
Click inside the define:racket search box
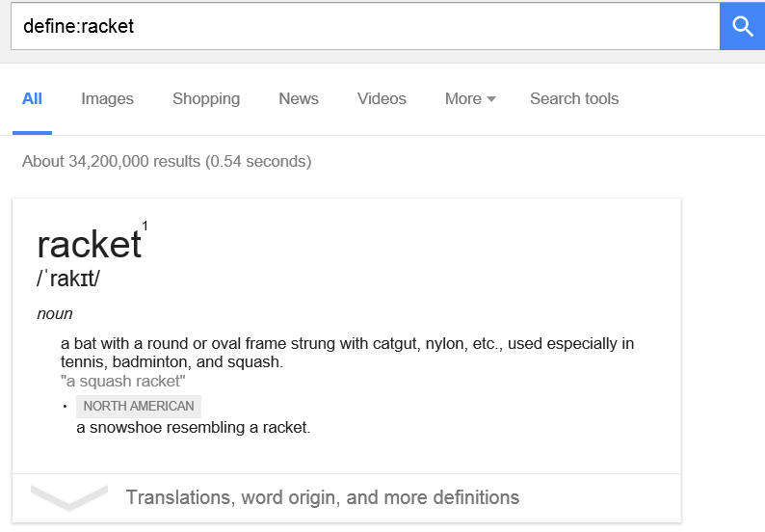point(365,26)
